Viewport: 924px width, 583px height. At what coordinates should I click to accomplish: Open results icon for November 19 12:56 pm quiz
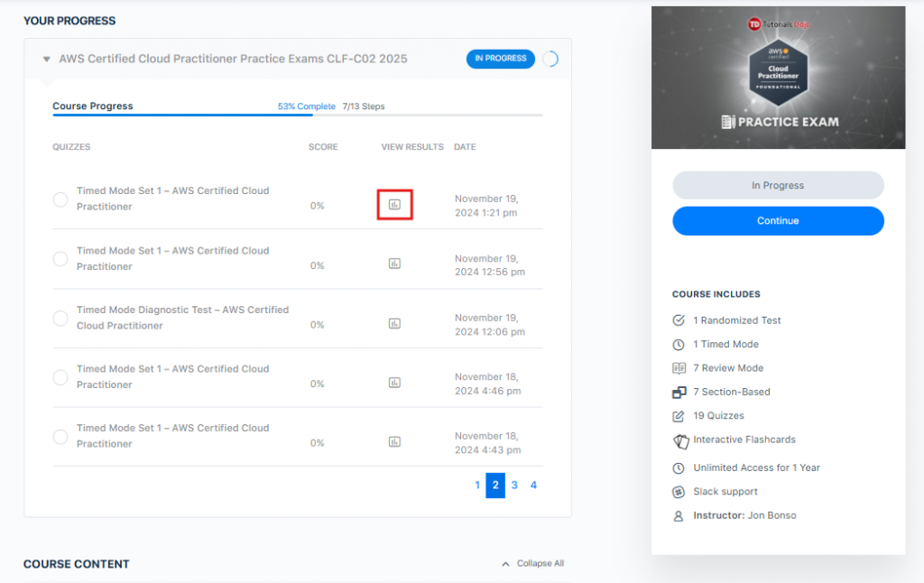(394, 264)
